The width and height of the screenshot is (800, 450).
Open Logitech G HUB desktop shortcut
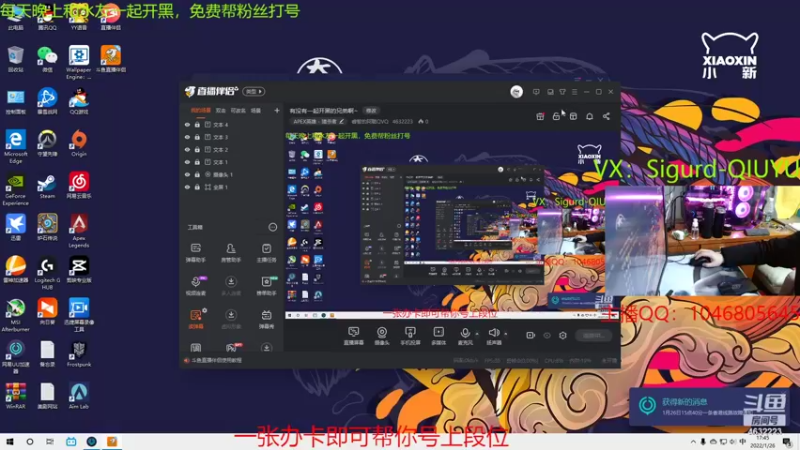click(x=47, y=274)
